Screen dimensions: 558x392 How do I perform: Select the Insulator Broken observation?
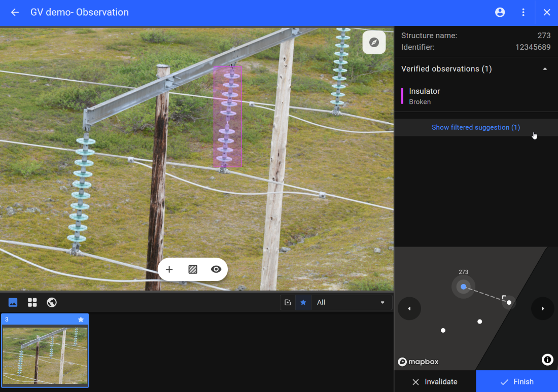click(x=425, y=96)
